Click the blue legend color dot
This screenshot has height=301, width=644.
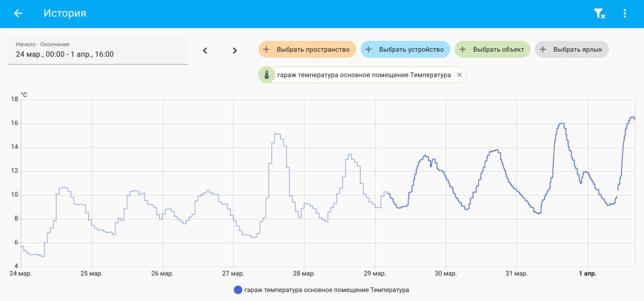[x=238, y=290]
